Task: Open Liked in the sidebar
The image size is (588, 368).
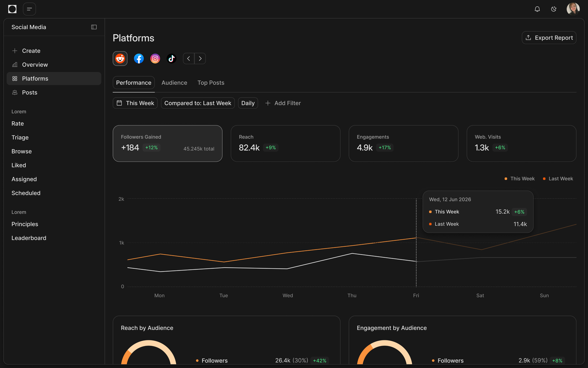Action: 19,165
